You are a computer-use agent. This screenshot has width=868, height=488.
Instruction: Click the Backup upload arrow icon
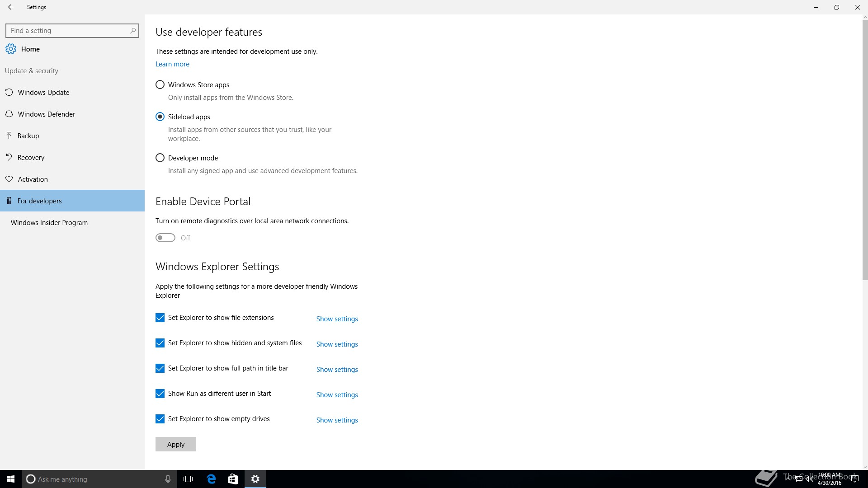click(9, 136)
